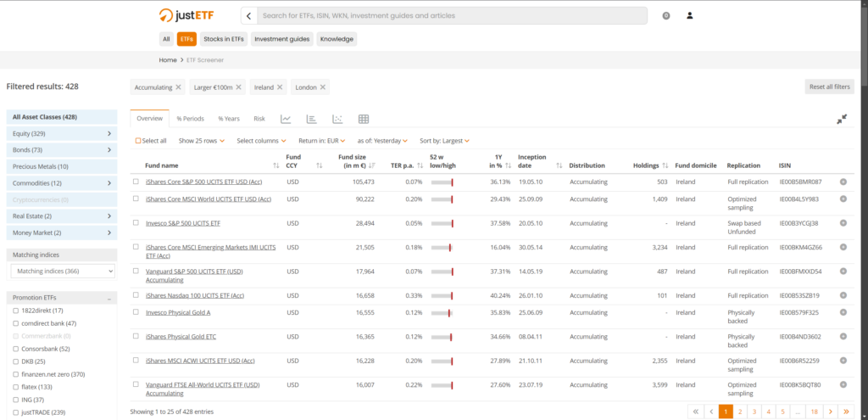This screenshot has width=868, height=420.
Task: Sort by Inception date column arrows
Action: [x=559, y=165]
